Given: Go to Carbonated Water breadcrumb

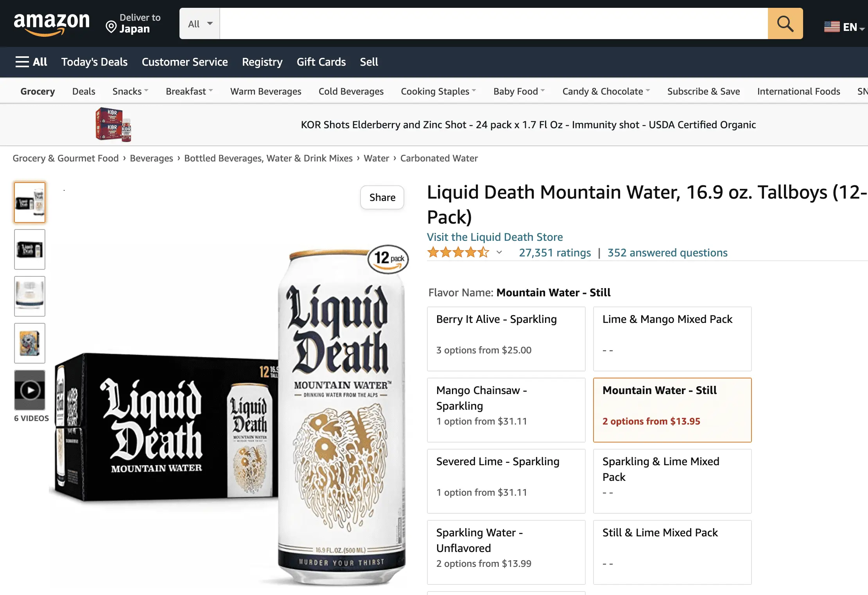Looking at the screenshot, I should 439,158.
